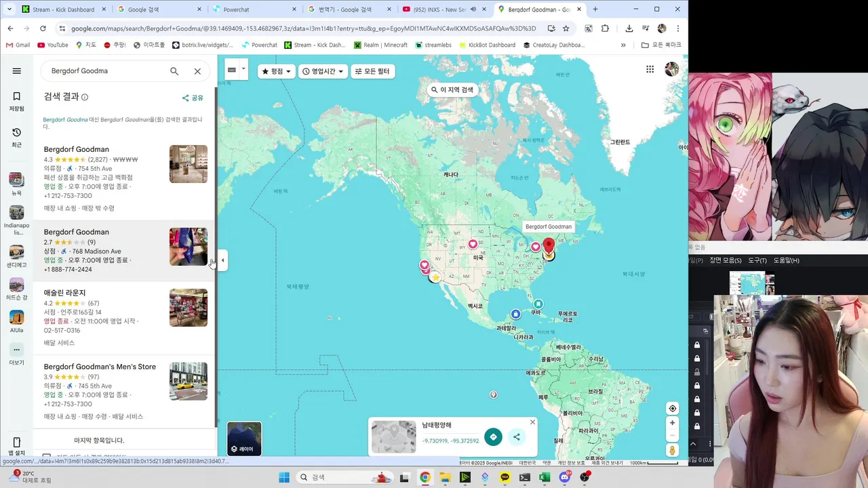Clear the Maps search box
868x488 pixels.
[x=197, y=71]
